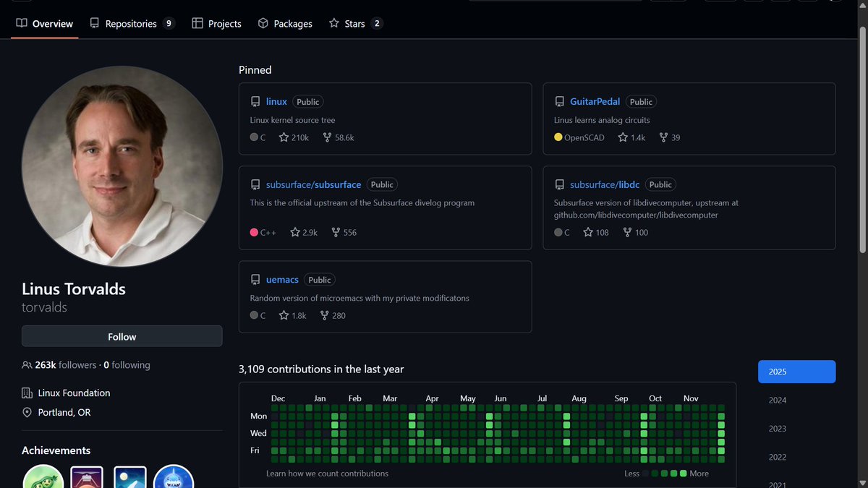868x488 pixels.
Task: Switch to the Projects tab
Action: click(x=216, y=23)
